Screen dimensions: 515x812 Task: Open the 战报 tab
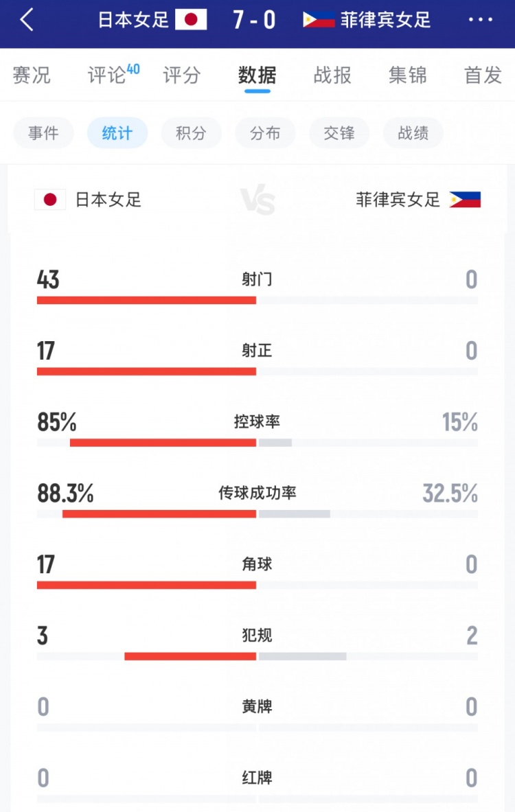tap(334, 76)
